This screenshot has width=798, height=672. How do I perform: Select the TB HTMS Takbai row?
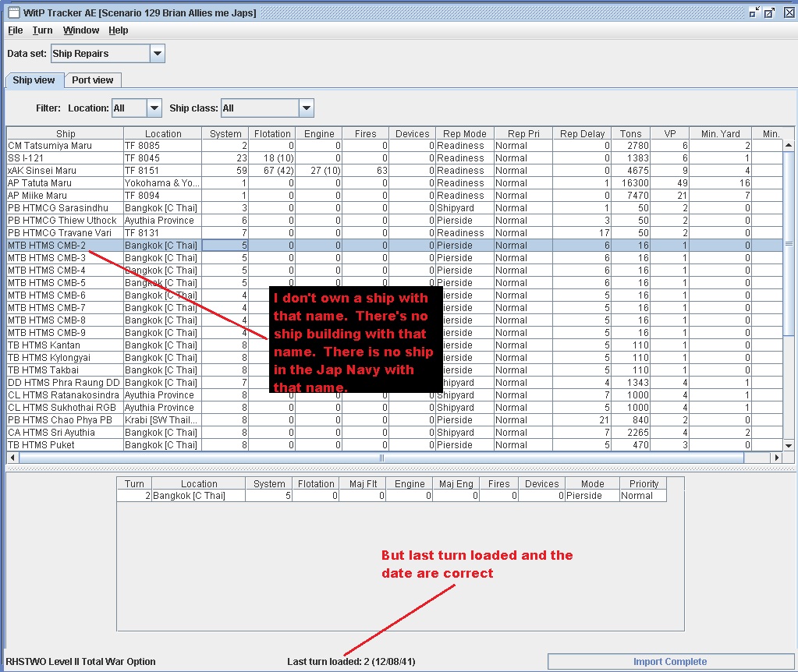395,370
